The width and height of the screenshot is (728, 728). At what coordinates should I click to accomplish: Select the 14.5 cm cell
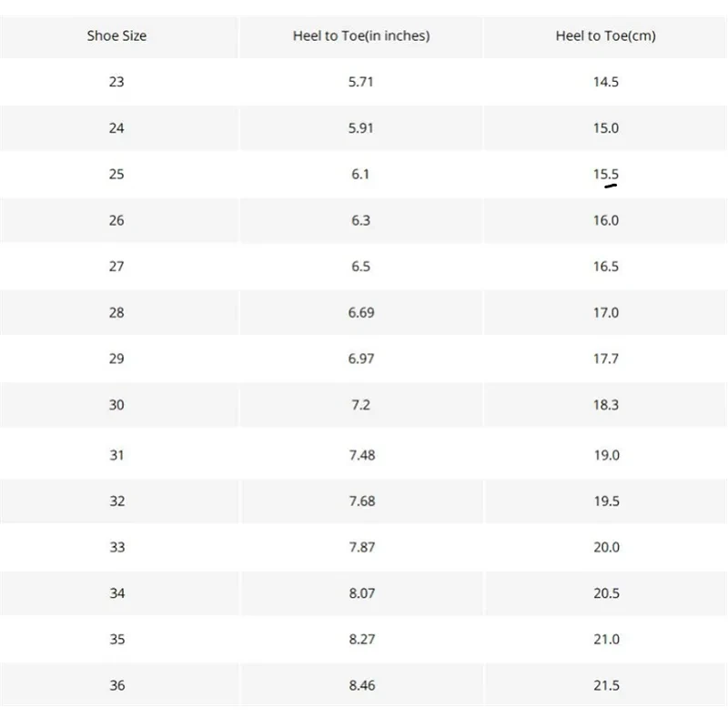pyautogui.click(x=606, y=82)
